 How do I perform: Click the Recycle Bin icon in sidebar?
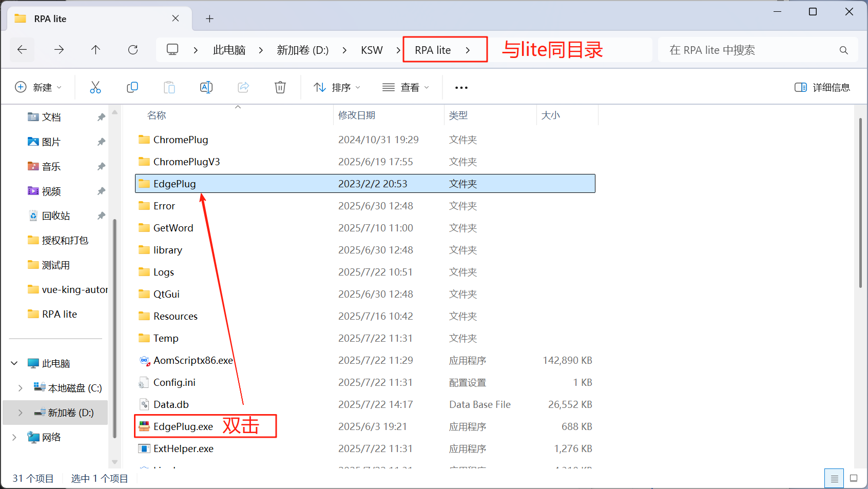[33, 216]
